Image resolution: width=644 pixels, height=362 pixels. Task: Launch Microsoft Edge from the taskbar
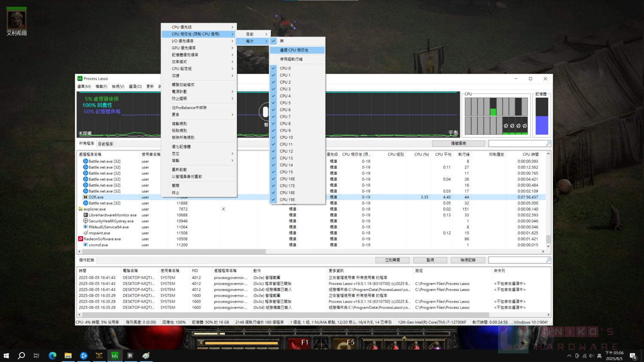coord(52,356)
